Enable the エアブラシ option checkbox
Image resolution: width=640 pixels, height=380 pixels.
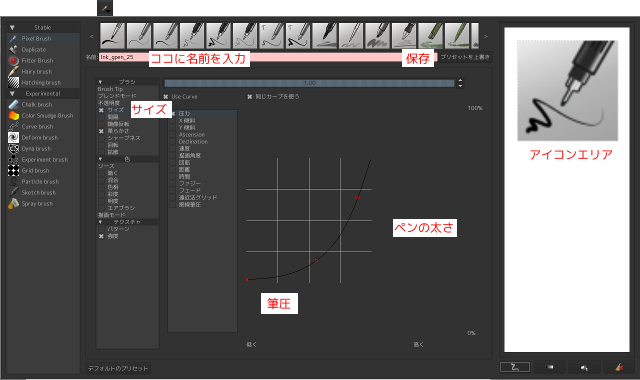pyautogui.click(x=101, y=208)
